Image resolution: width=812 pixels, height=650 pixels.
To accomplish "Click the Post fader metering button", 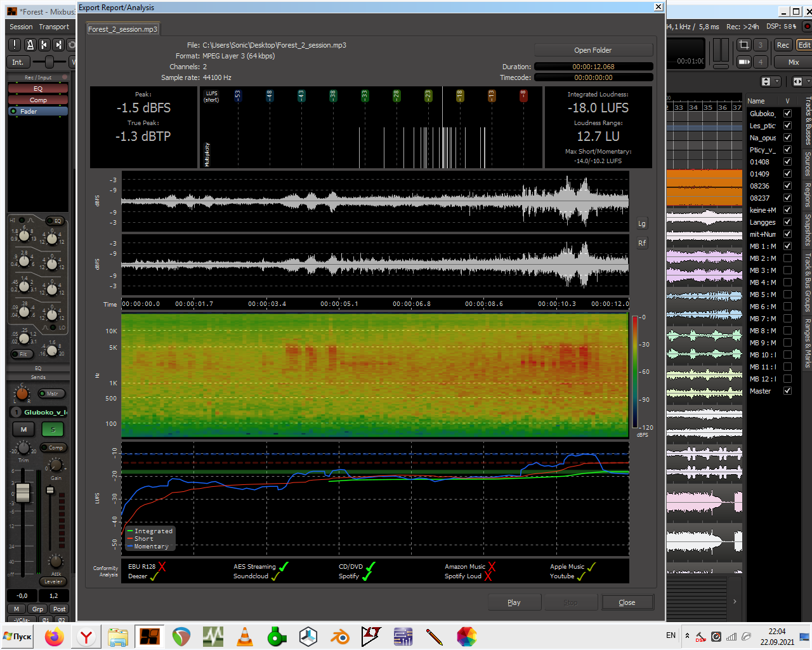I will click(59, 609).
